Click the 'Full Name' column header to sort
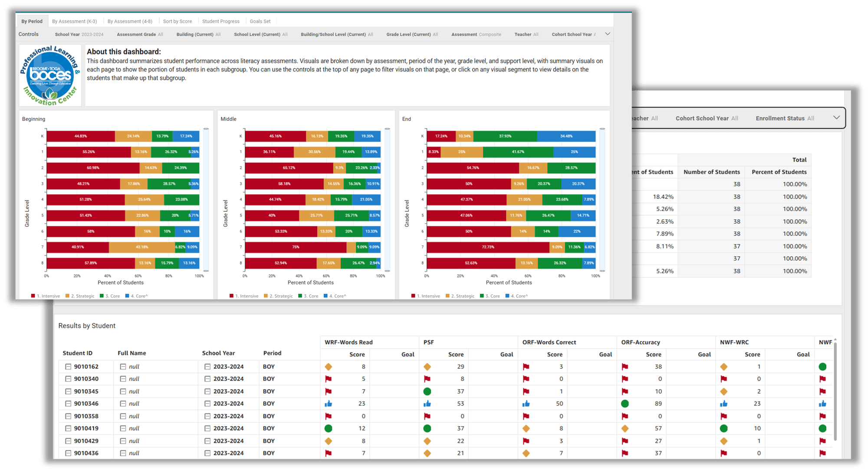Screen dimensions: 868x471 click(132, 353)
